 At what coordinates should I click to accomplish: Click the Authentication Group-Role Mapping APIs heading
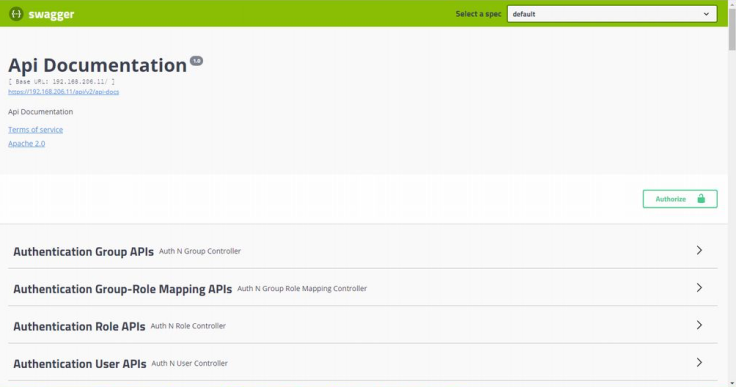point(123,289)
